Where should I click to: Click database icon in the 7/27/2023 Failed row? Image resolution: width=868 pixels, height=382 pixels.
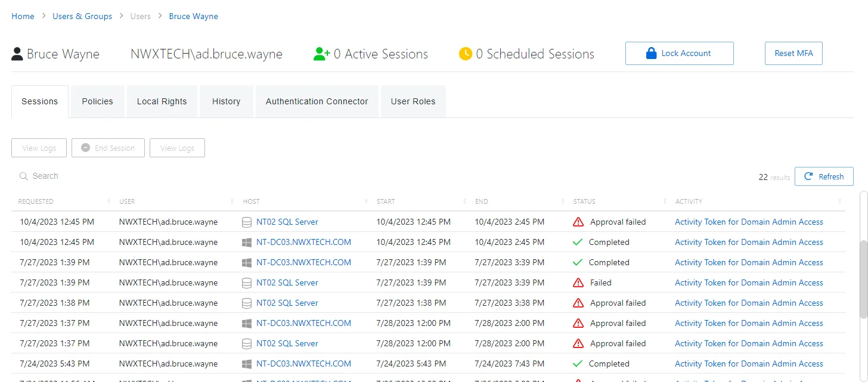point(247,282)
